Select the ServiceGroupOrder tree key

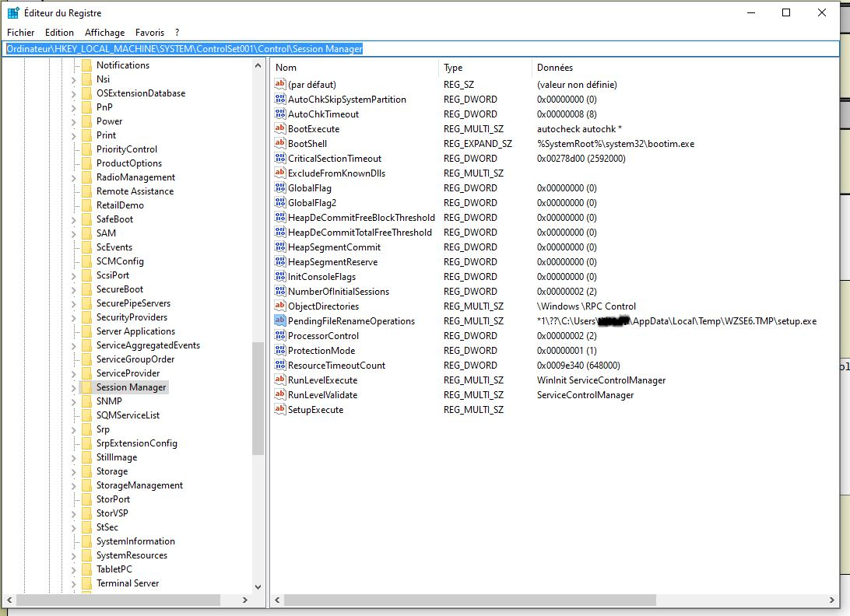coord(135,359)
